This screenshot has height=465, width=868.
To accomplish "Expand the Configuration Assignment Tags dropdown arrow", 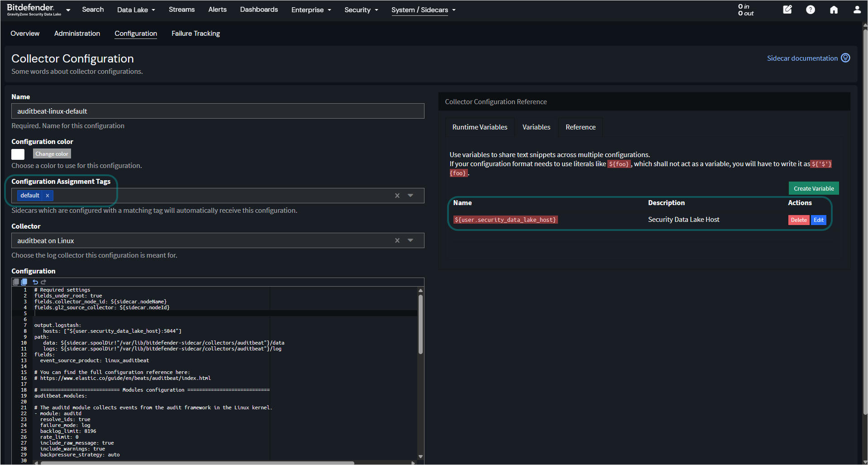I will [x=410, y=196].
